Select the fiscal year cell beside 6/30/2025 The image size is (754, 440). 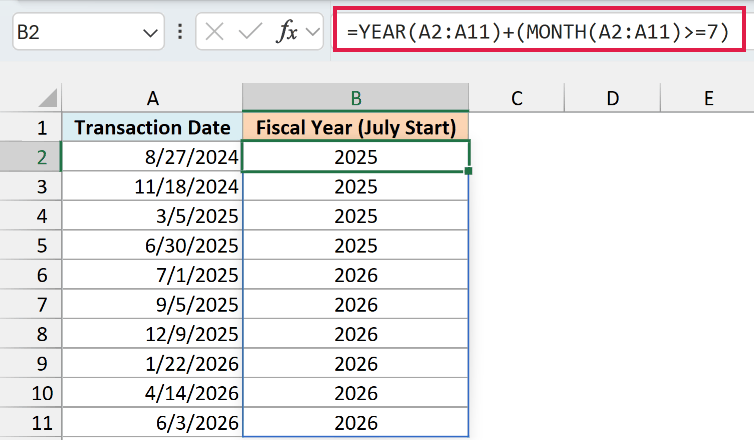point(356,245)
